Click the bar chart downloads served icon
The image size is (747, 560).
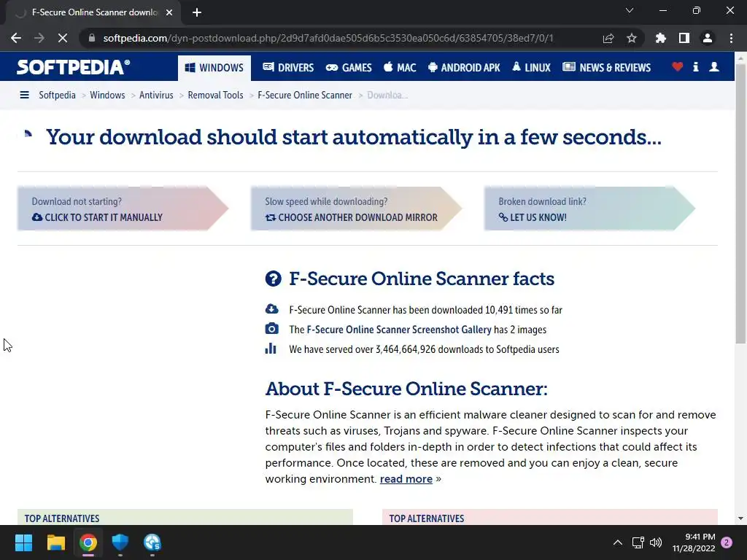pyautogui.click(x=271, y=348)
